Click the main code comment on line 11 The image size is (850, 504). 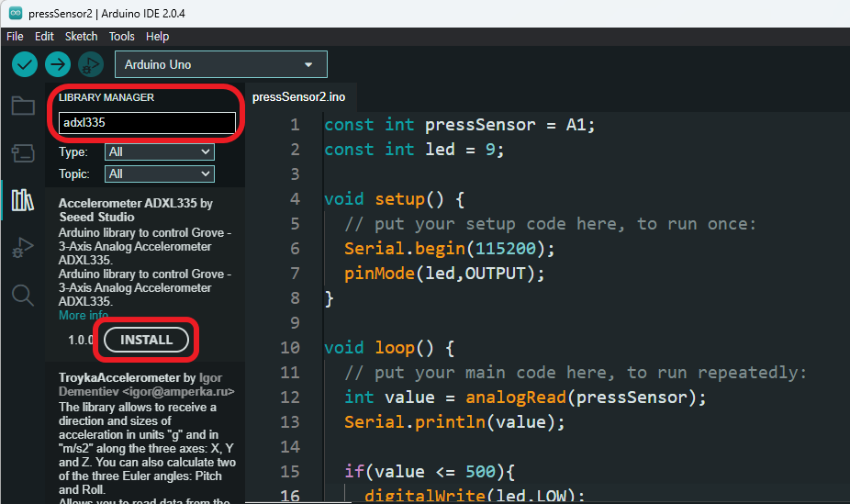point(576,373)
